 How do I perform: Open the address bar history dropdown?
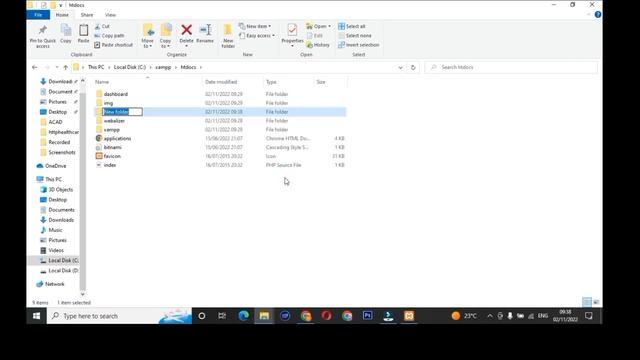(400, 67)
